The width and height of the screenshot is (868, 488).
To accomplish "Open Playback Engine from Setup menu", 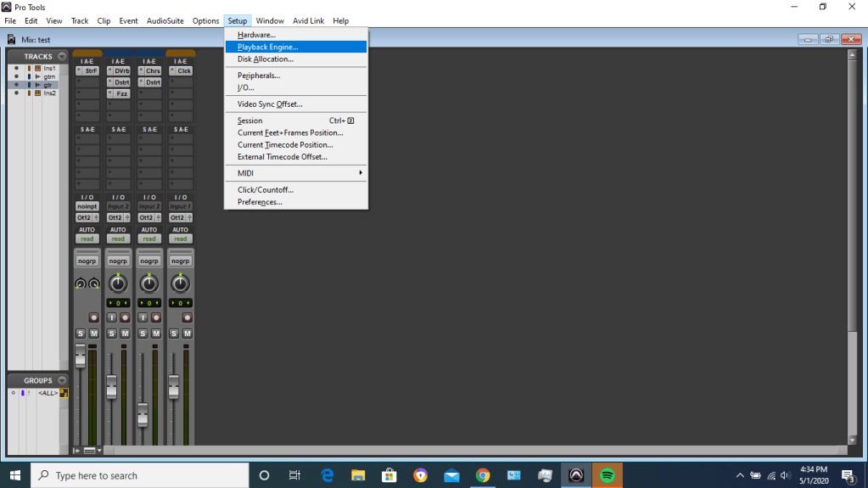I will pos(267,48).
